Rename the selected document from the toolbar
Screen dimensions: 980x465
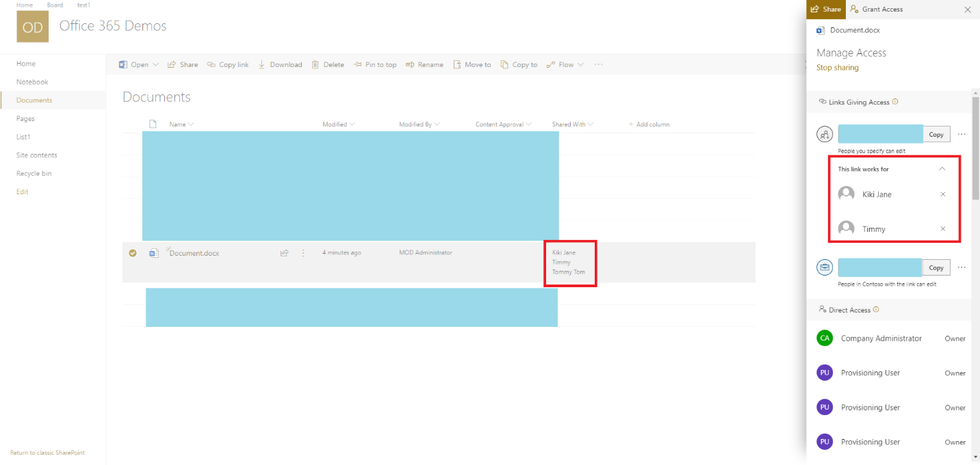[424, 65]
